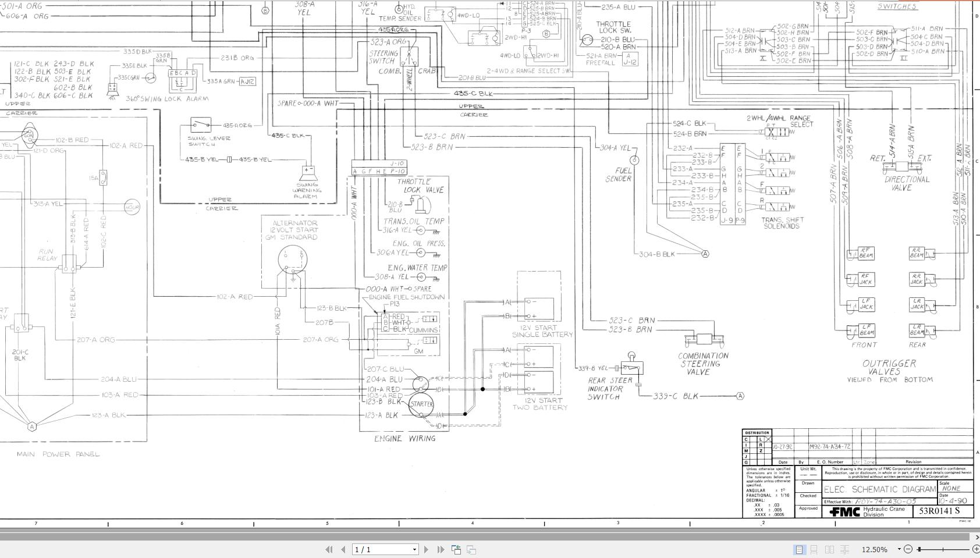Open the page number dropdown
Screen dimensions: 980x558
(414, 549)
